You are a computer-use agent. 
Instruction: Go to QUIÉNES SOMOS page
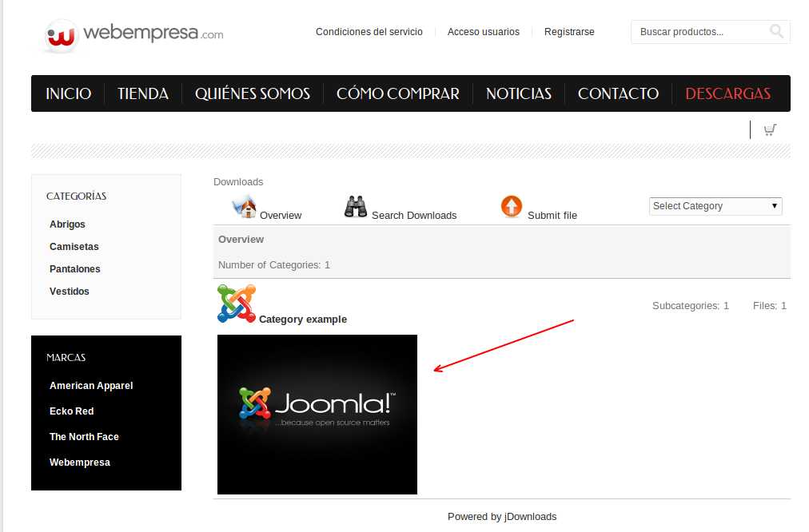(x=253, y=93)
